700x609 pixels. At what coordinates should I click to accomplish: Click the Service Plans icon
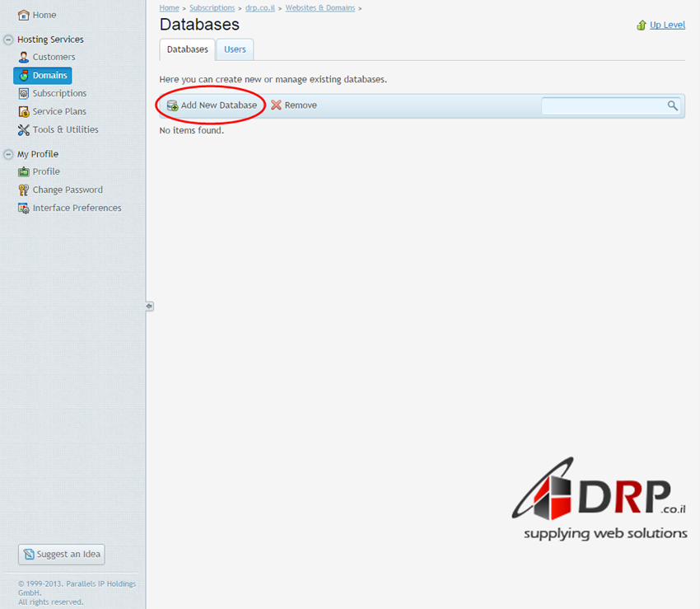24,111
